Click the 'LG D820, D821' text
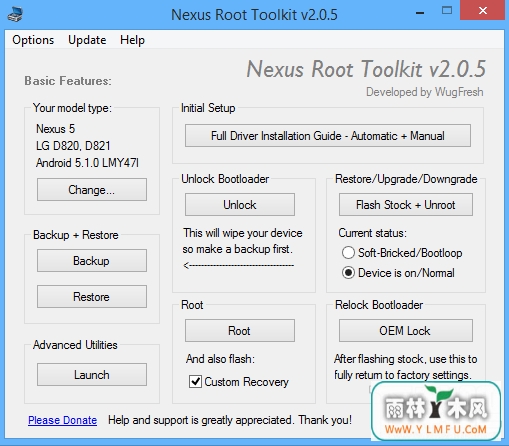Image resolution: width=509 pixels, height=446 pixels. click(73, 146)
